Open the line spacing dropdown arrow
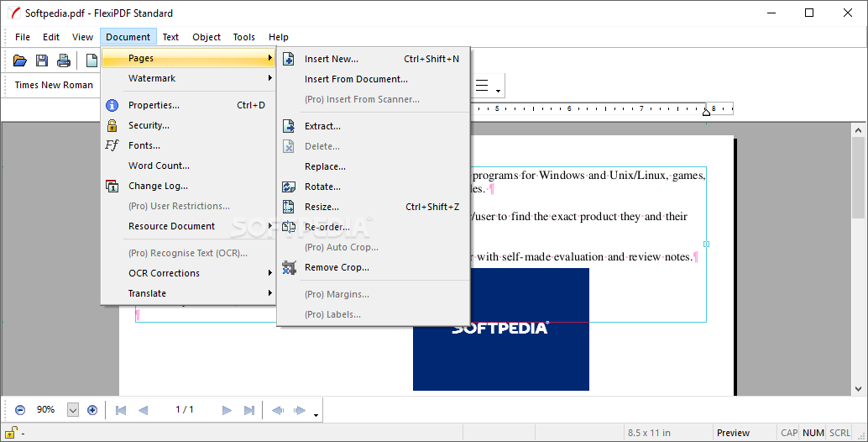The width and height of the screenshot is (868, 442). (x=498, y=90)
